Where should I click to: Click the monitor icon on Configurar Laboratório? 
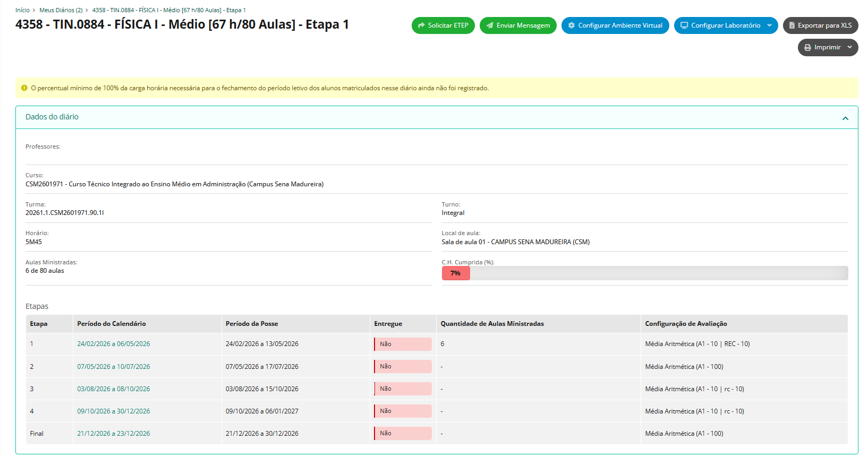click(x=684, y=25)
